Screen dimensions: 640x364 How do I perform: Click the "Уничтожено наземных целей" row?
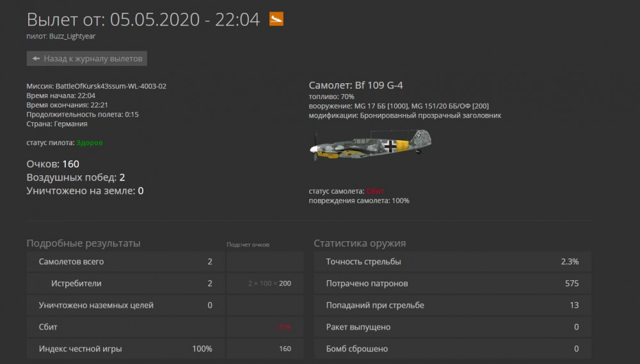tap(125, 305)
